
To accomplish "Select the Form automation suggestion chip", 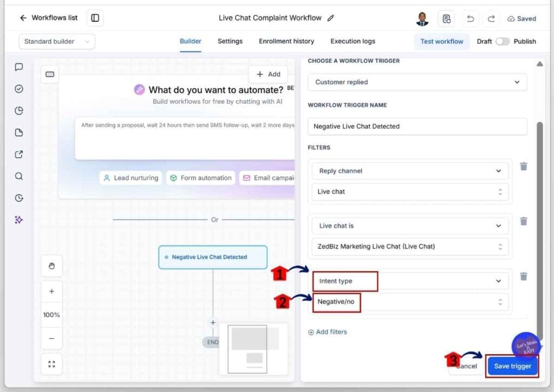I will (x=201, y=178).
